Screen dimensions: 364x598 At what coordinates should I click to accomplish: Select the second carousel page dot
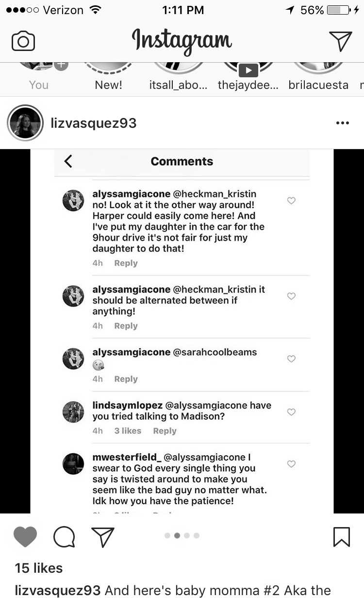point(177,536)
